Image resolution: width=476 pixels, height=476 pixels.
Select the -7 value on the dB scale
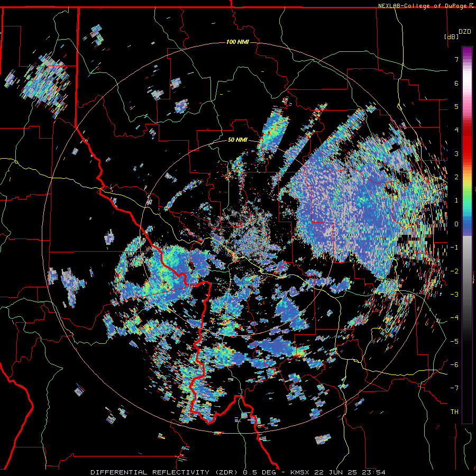(454, 388)
